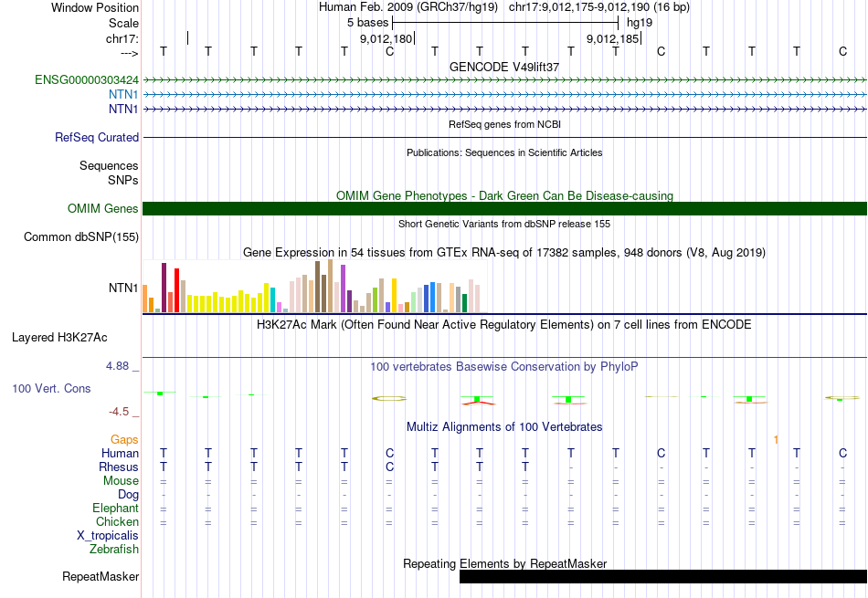Open the RefSeq Curated track label

coord(97,137)
